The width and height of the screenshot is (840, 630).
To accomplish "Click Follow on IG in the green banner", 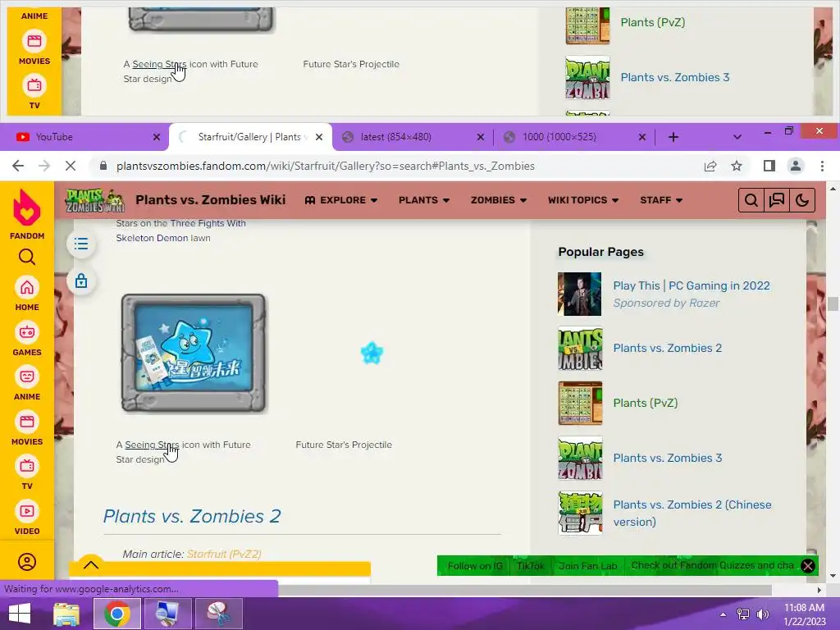I will pos(475,566).
